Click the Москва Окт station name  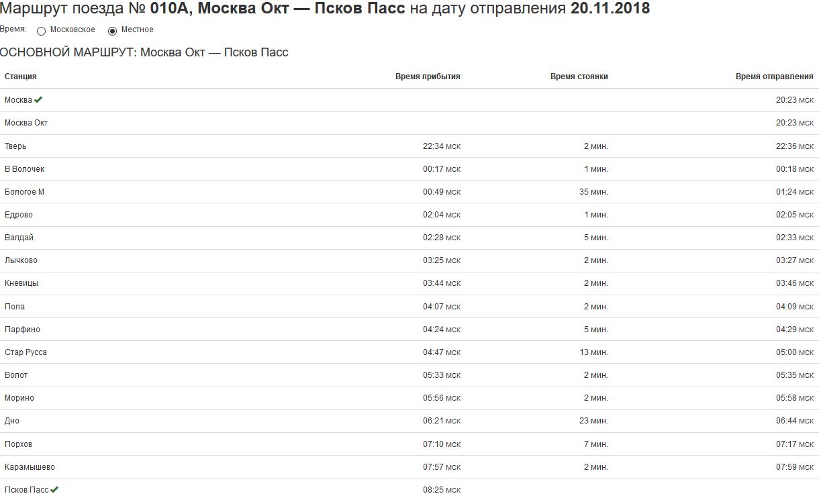(x=26, y=123)
